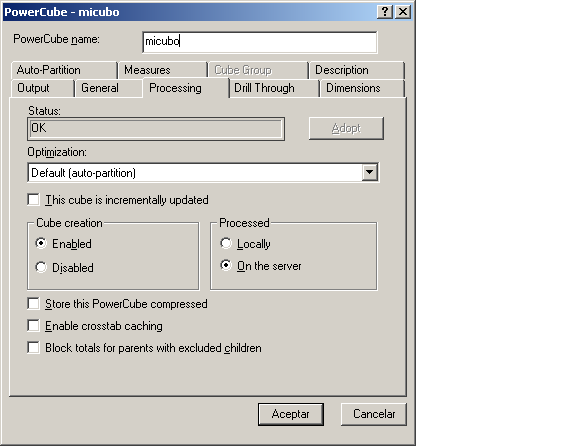Expand the Optimization dropdown arrow
Screen dimensions: 576x446
pyautogui.click(x=370, y=172)
